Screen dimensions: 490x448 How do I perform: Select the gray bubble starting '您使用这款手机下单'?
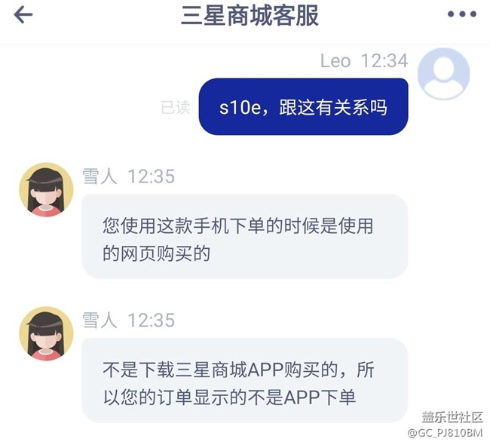point(245,236)
